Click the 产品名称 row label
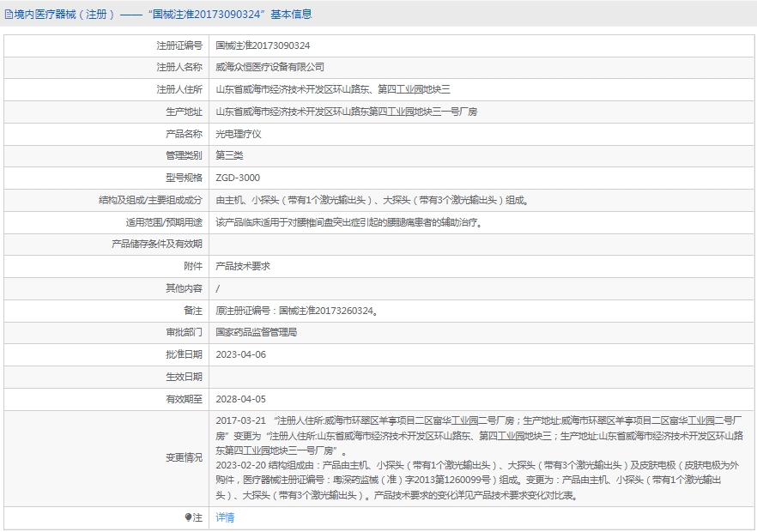Viewport: 757px width, 532px height. tap(184, 134)
